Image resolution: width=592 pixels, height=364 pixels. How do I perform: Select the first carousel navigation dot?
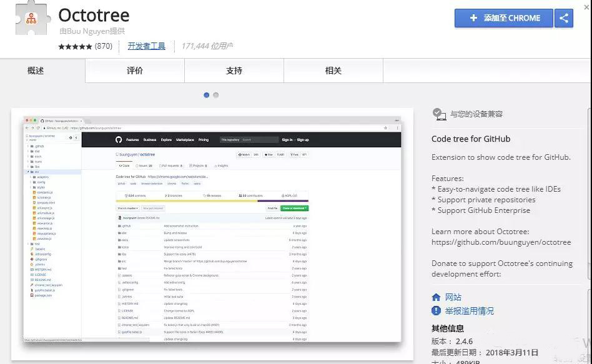pyautogui.click(x=207, y=95)
